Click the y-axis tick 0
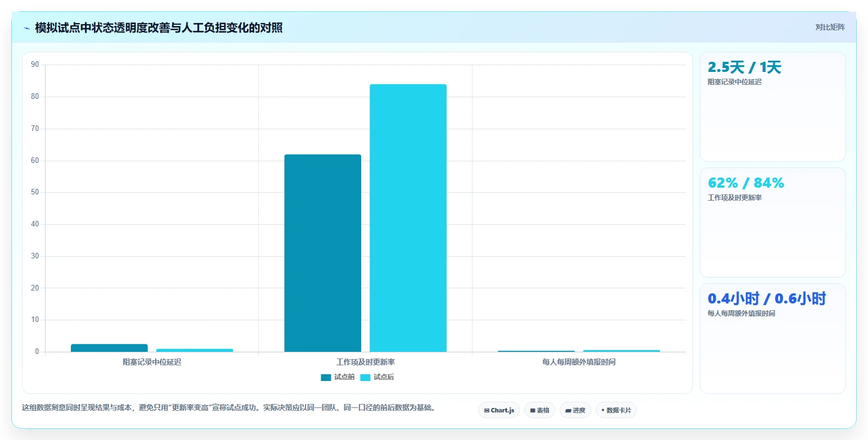868x440 pixels. coord(37,352)
